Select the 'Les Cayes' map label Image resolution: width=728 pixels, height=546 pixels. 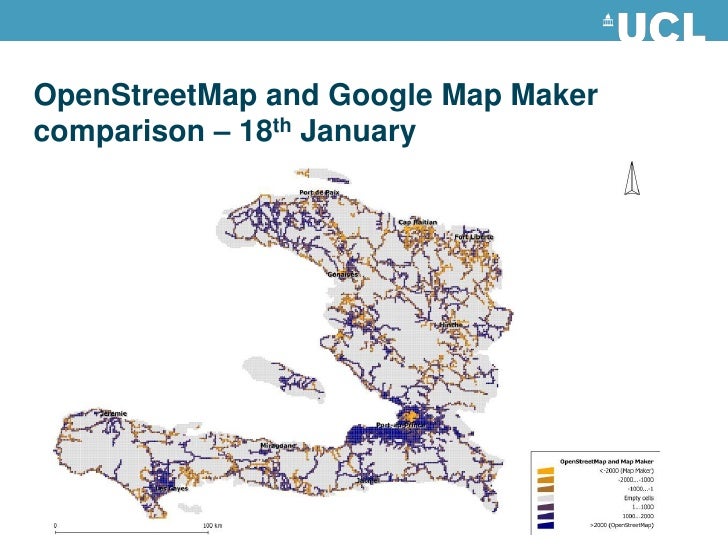(171, 488)
